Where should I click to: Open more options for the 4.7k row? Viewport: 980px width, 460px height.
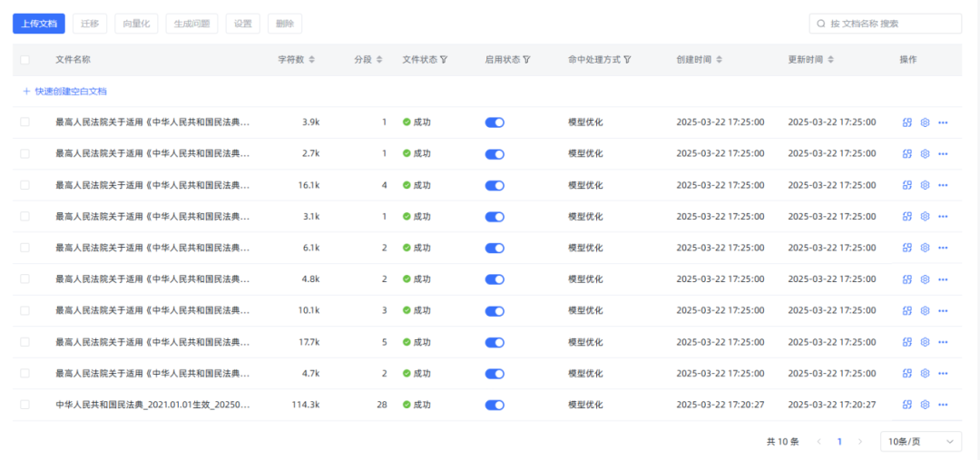(x=943, y=373)
